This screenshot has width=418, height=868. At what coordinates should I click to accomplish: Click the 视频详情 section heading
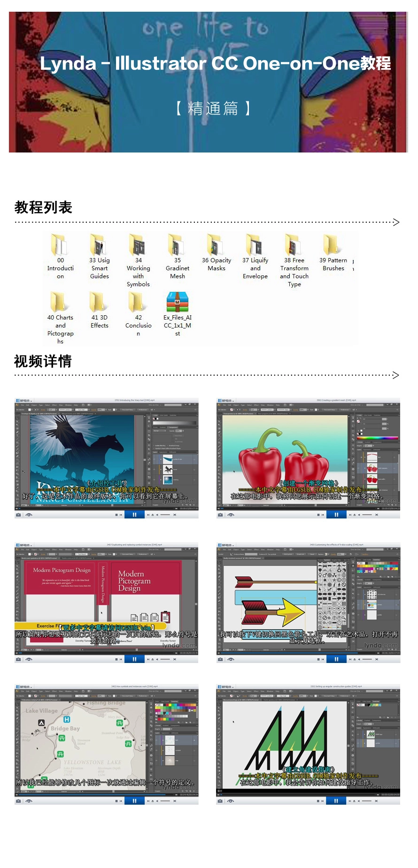tap(43, 361)
